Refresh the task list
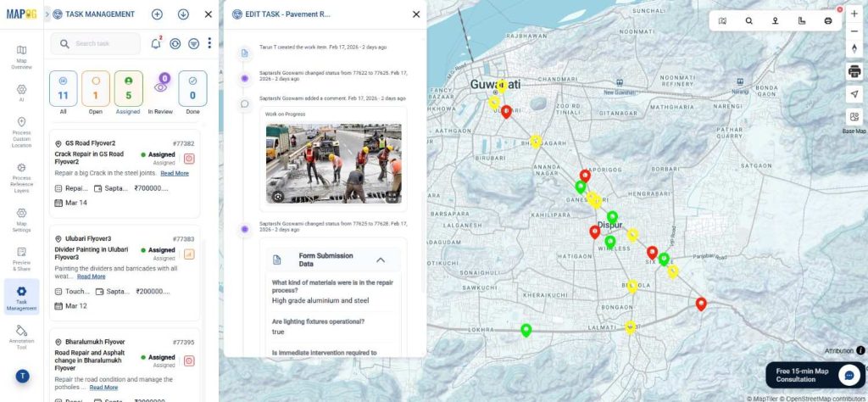 coord(175,44)
